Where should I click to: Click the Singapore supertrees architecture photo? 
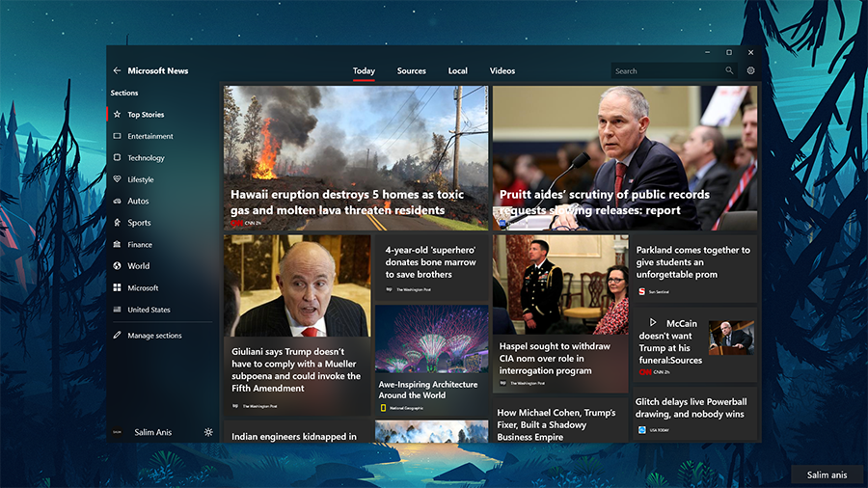(432, 339)
